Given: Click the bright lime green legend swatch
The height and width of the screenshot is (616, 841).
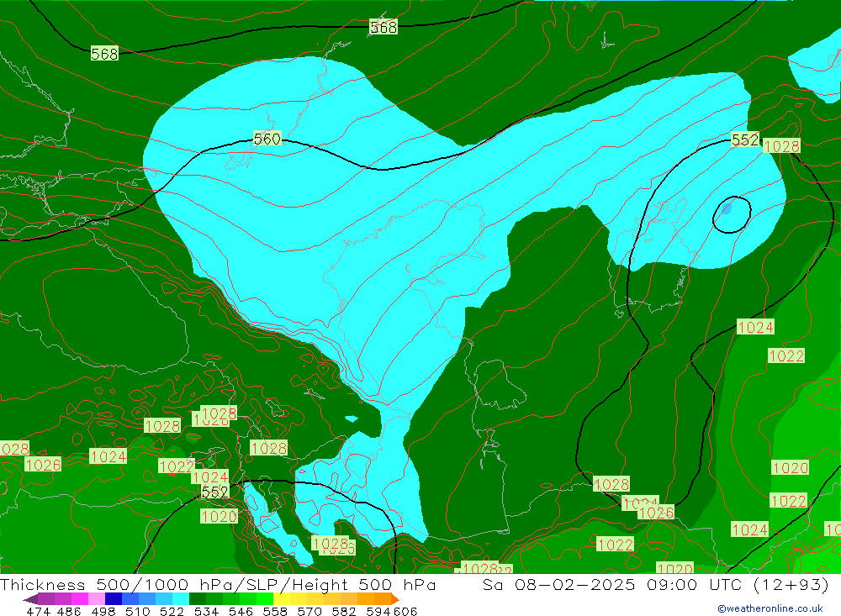Looking at the screenshot, I should coord(265,599).
